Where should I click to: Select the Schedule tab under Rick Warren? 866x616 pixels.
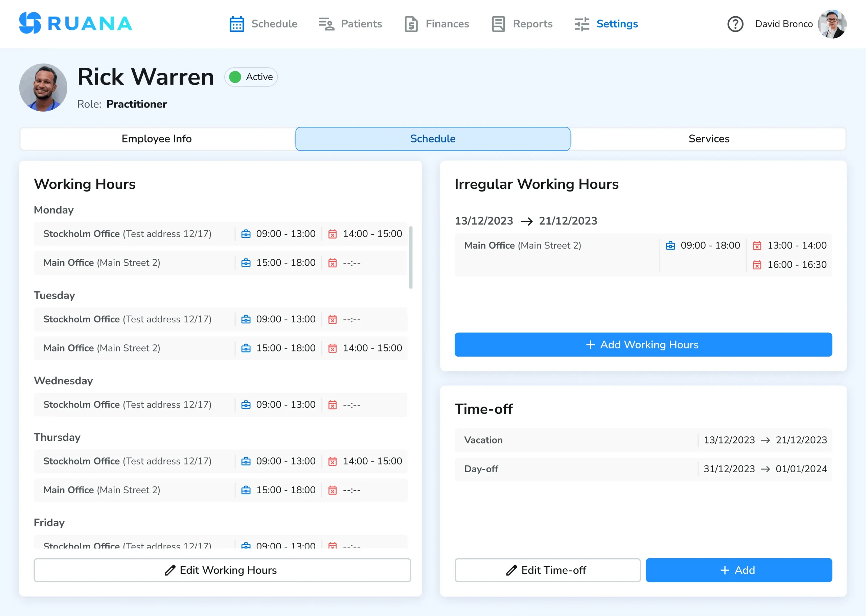(433, 139)
